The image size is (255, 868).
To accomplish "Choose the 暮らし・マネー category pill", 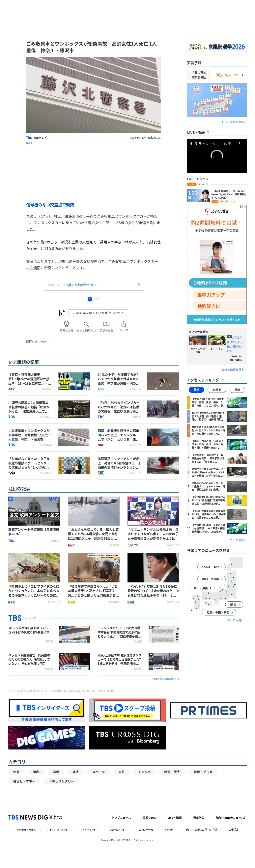I will [24, 781].
